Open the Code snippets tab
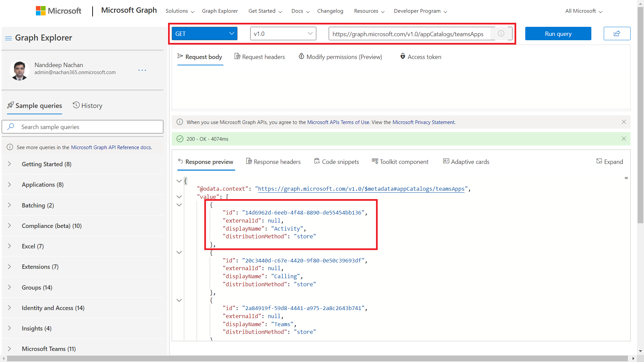The height and width of the screenshot is (362, 644). pos(336,162)
